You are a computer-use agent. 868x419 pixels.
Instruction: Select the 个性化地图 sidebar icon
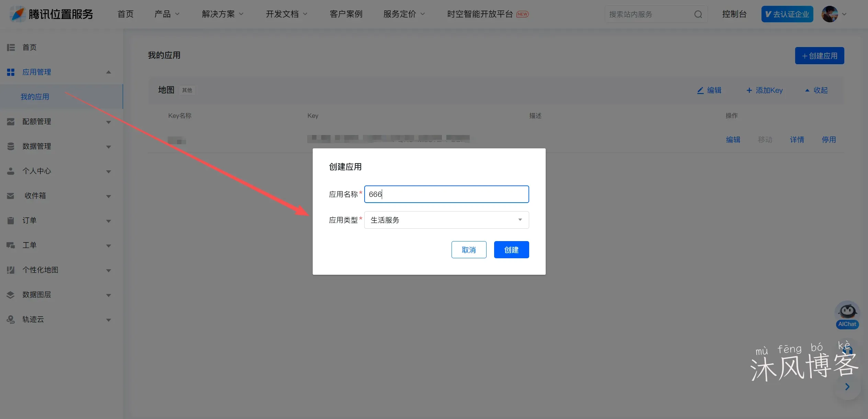(x=10, y=270)
